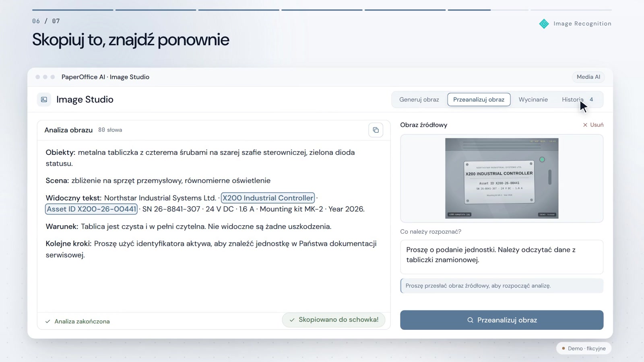Click the X icon next to Usuń
The image size is (644, 362).
(585, 125)
